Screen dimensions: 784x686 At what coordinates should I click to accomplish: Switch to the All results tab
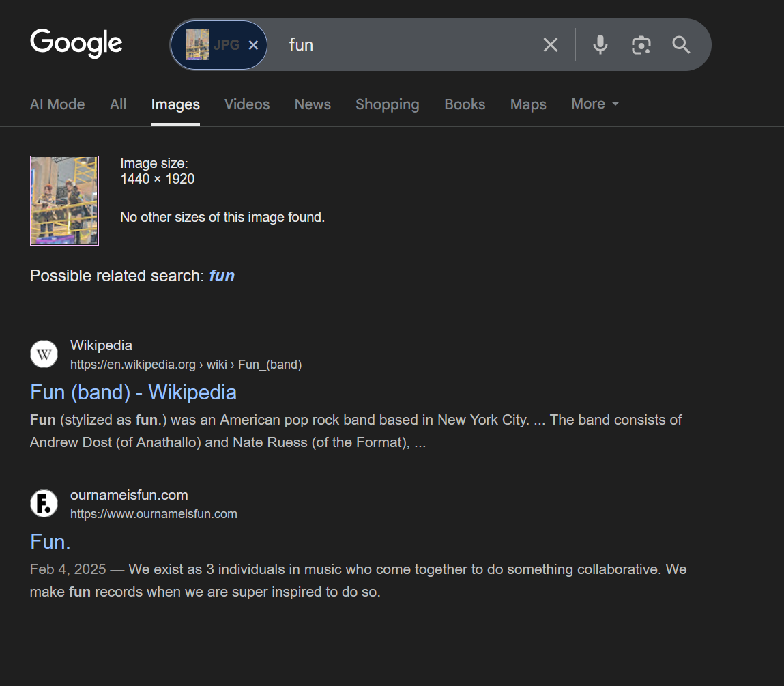click(x=118, y=104)
